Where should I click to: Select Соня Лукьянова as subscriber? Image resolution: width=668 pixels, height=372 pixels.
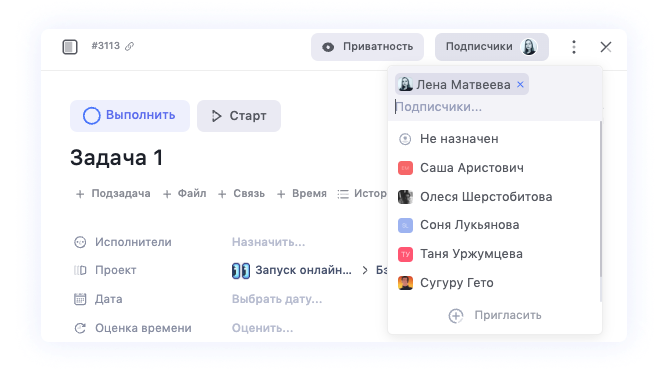pyautogui.click(x=494, y=225)
